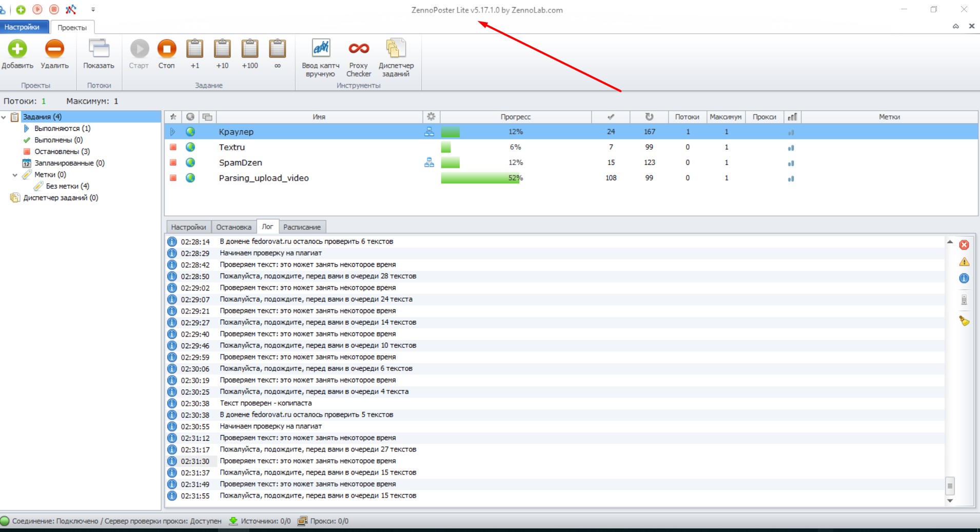
Task: Sort by the Прокси column header
Action: point(765,117)
